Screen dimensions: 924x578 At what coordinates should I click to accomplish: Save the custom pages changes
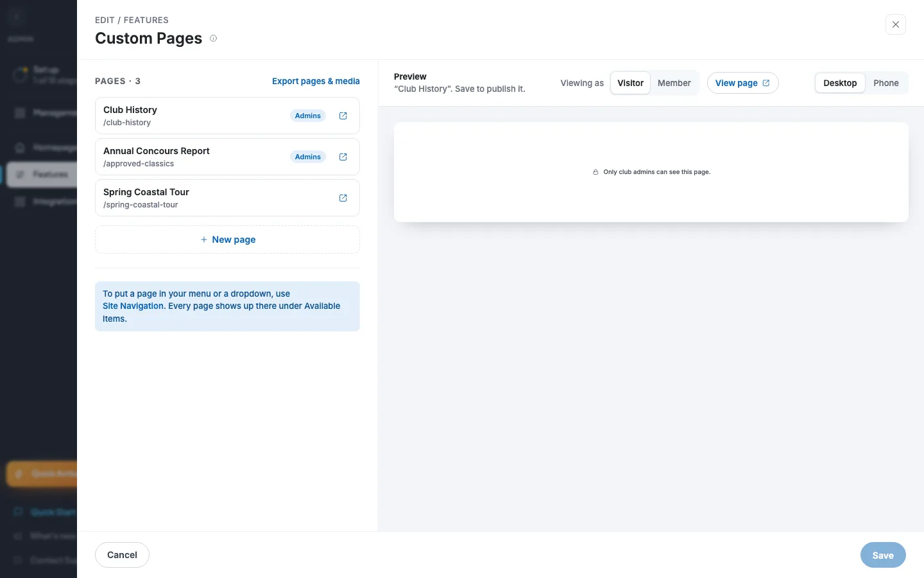[x=883, y=555]
